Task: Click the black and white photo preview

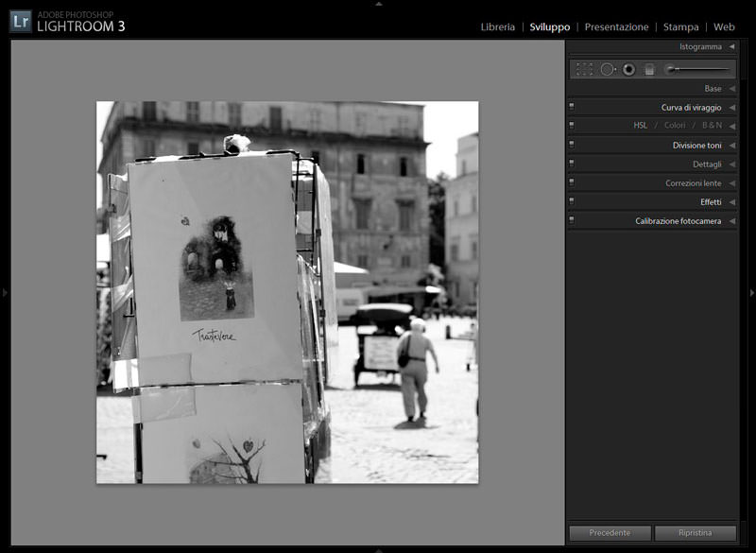Action: 287,292
